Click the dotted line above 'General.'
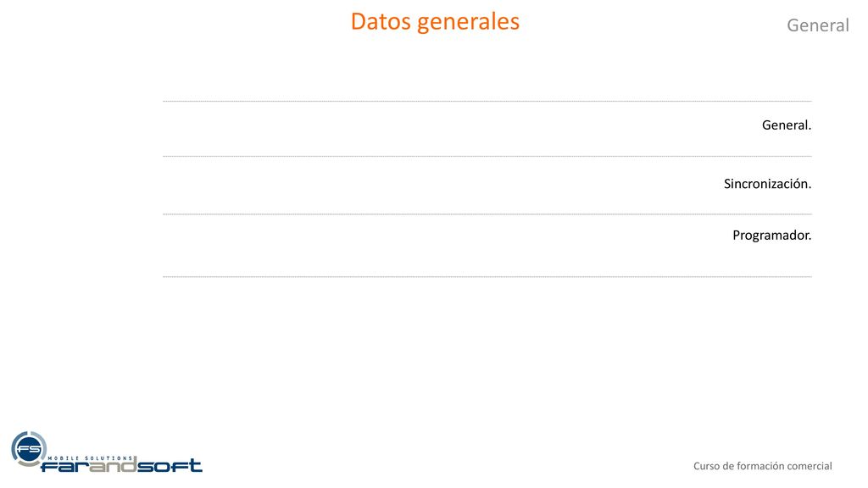 click(487, 102)
